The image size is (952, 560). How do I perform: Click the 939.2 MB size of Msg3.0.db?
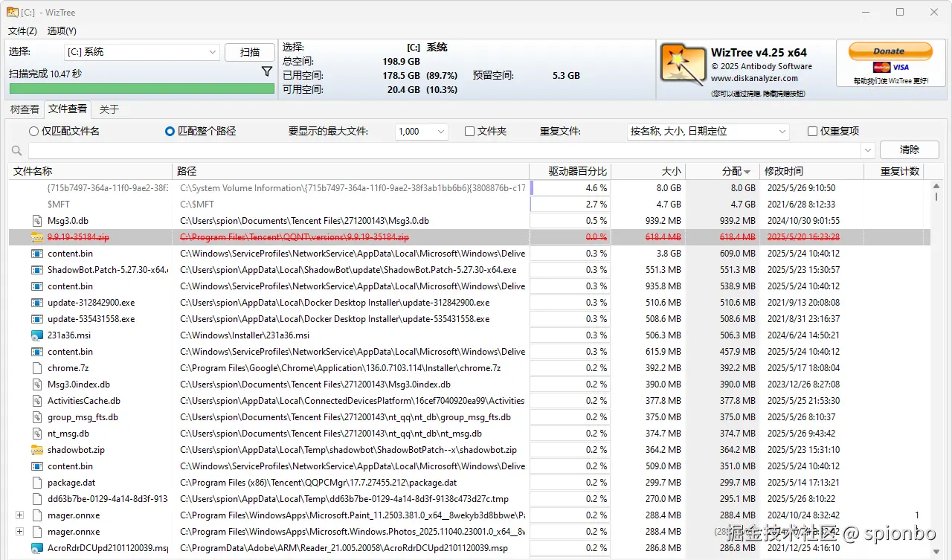pos(663,221)
